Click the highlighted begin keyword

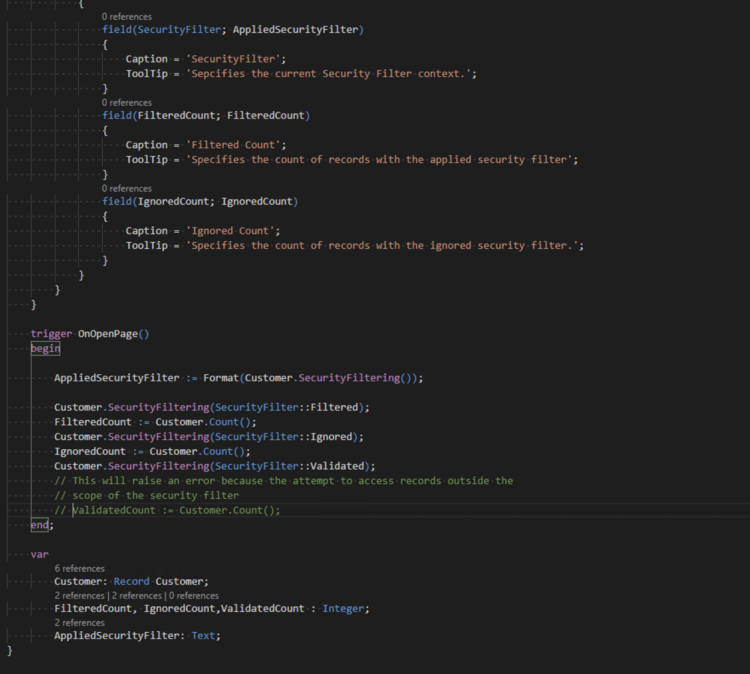point(45,349)
